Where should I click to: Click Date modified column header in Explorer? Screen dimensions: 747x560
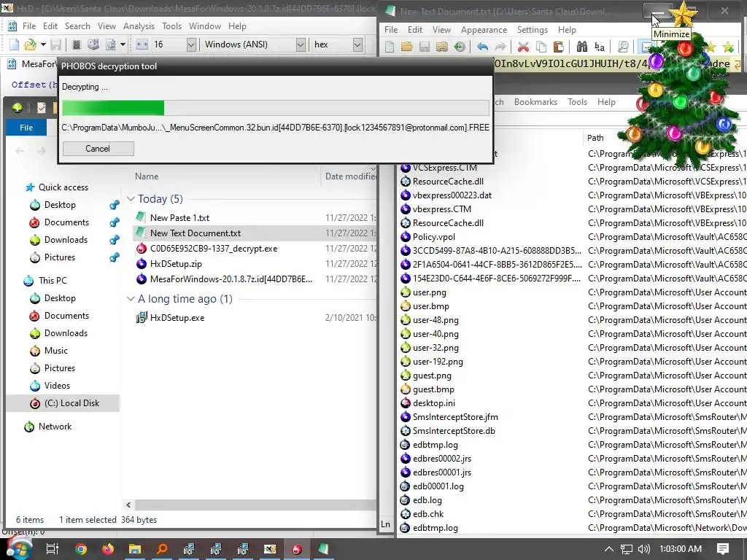[x=351, y=176]
